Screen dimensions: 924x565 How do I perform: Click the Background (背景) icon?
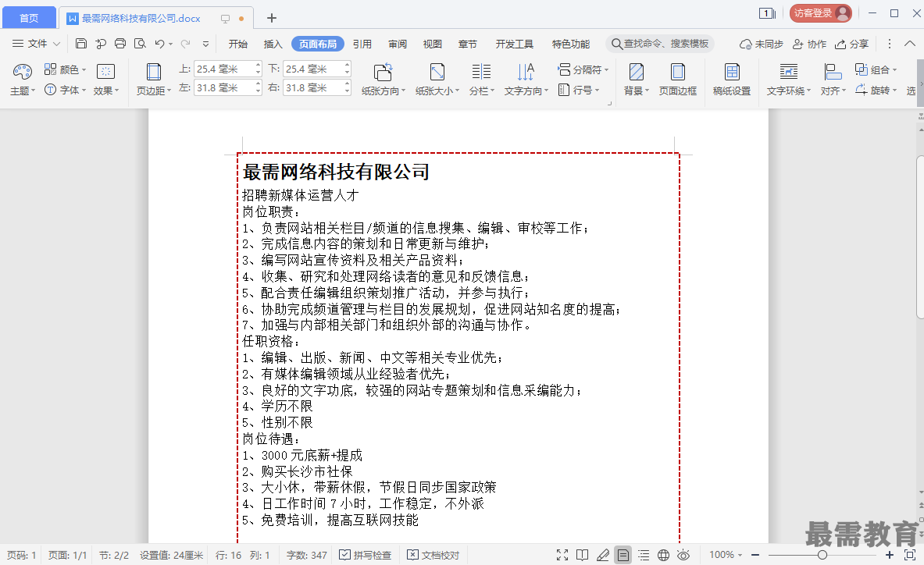(637, 72)
